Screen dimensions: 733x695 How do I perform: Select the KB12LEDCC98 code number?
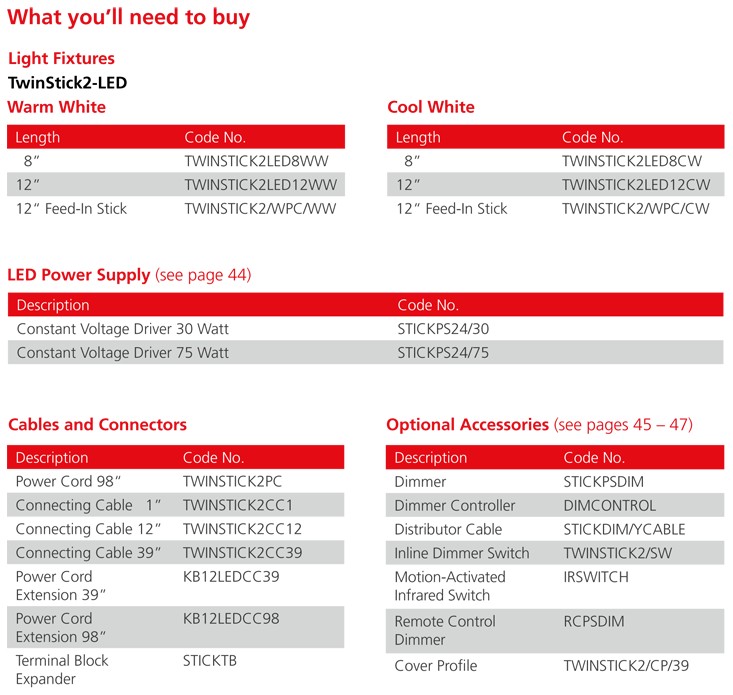tap(231, 619)
